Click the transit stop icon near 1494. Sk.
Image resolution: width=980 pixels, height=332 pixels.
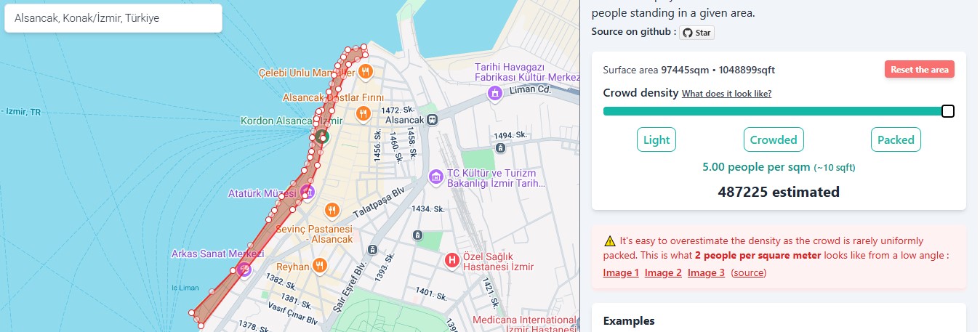(x=500, y=148)
